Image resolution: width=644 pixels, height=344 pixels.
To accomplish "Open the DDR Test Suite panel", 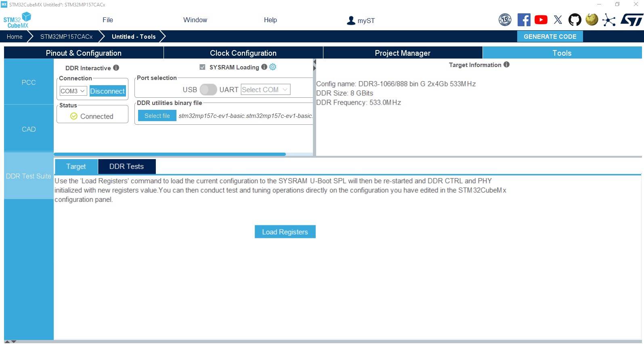I will (x=29, y=176).
